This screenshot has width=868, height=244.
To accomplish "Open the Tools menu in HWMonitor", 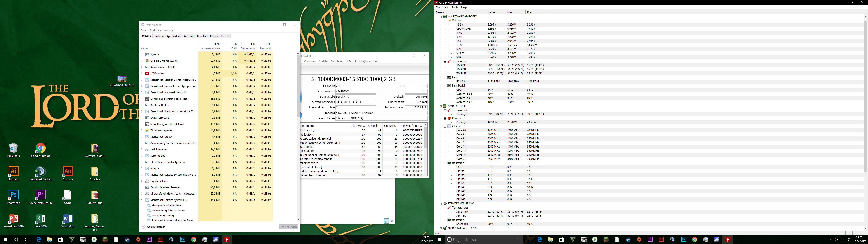I will coord(455,7).
